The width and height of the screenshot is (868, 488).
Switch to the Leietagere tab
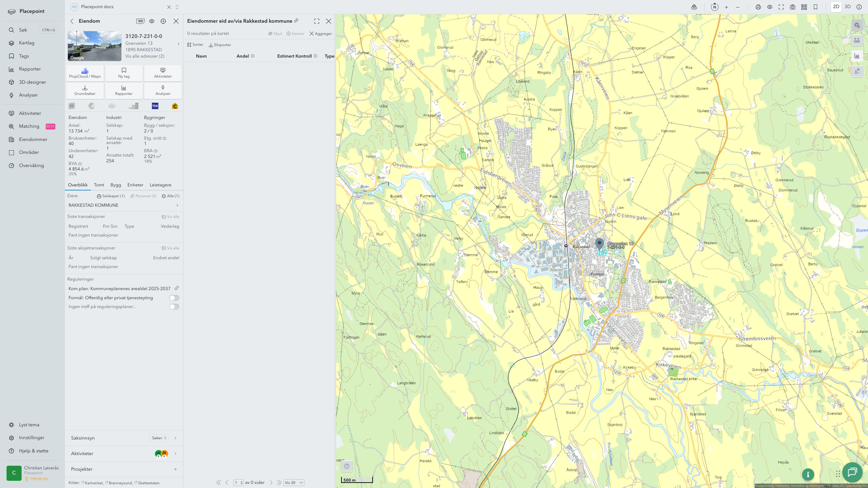click(x=160, y=185)
